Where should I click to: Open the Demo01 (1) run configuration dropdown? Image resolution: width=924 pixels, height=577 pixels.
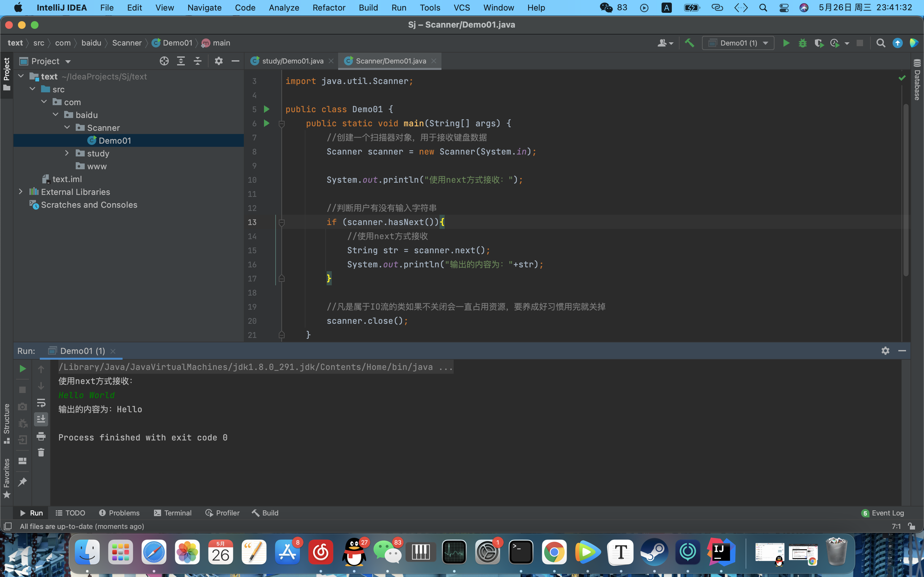(738, 43)
